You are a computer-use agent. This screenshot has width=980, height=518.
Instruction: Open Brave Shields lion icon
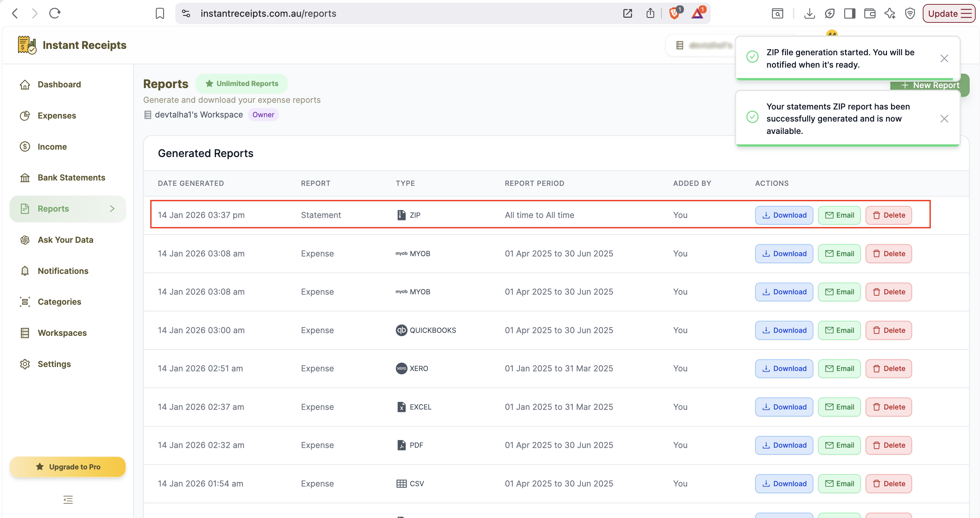point(675,14)
